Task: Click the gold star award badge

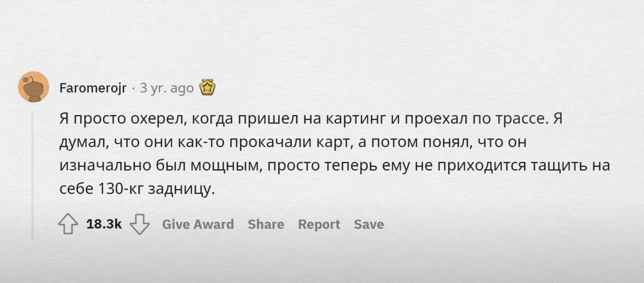Action: point(207,87)
